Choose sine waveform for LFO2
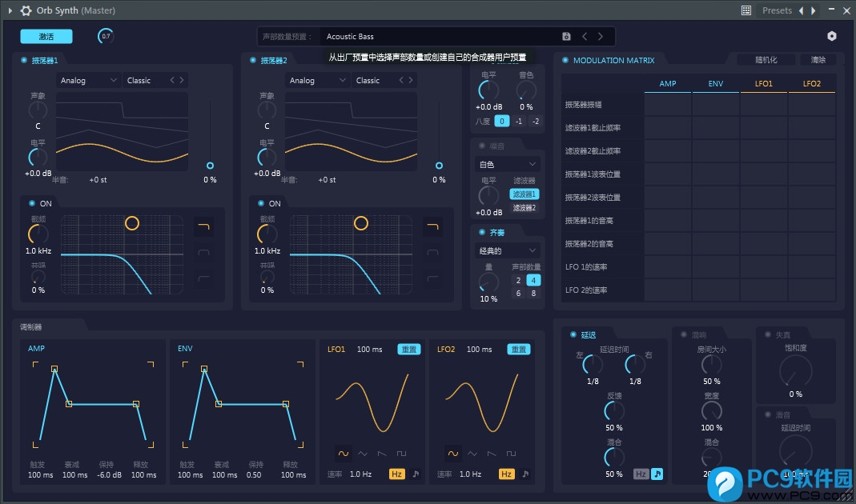Viewport: 856px width, 504px height. pos(453,454)
